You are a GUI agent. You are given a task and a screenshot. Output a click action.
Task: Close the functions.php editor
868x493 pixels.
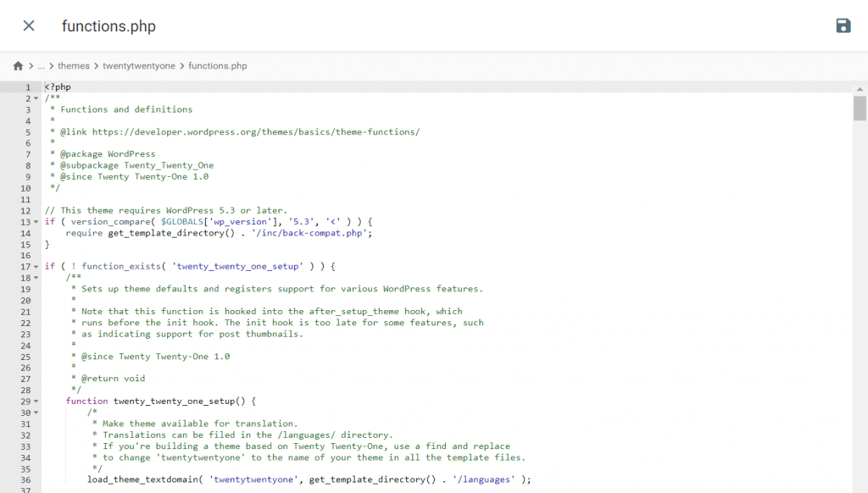[28, 25]
